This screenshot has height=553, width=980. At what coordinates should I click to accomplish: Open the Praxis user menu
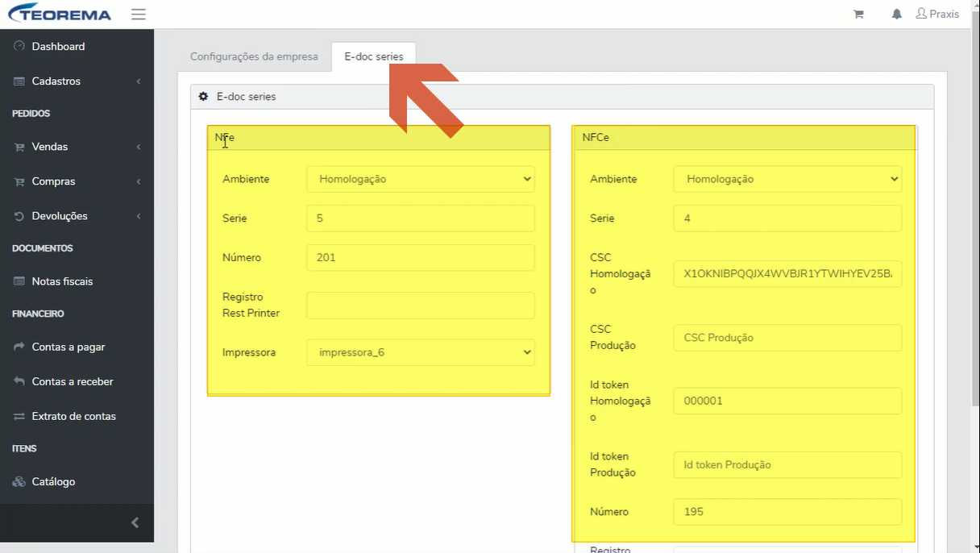coord(937,14)
